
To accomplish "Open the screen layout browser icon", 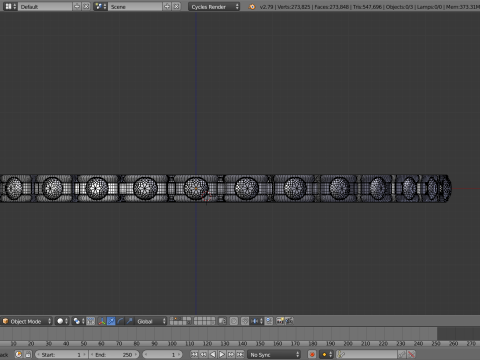I will 10,6.
